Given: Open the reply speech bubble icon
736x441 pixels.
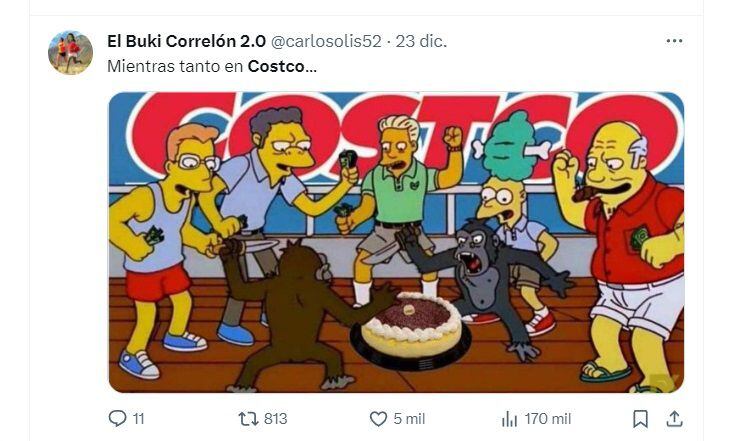Looking at the screenshot, I should [x=117, y=418].
